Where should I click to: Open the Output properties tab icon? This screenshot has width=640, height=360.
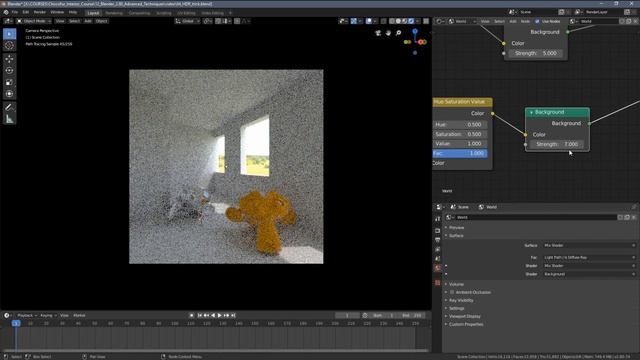pos(438,240)
